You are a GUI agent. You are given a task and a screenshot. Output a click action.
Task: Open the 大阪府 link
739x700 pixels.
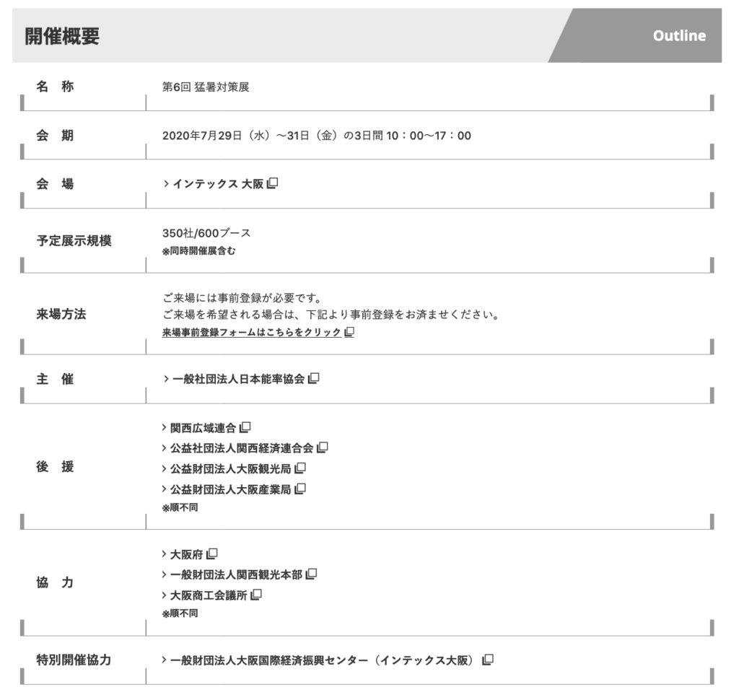187,555
